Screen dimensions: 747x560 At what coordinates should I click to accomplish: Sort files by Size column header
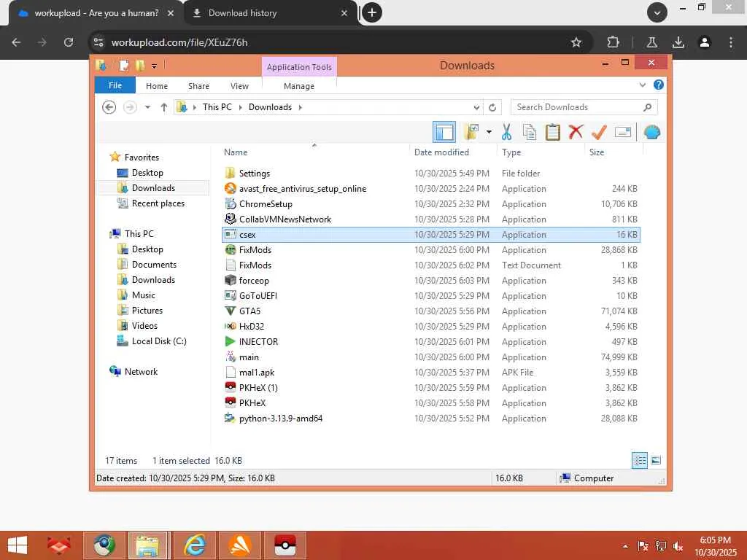click(x=597, y=152)
